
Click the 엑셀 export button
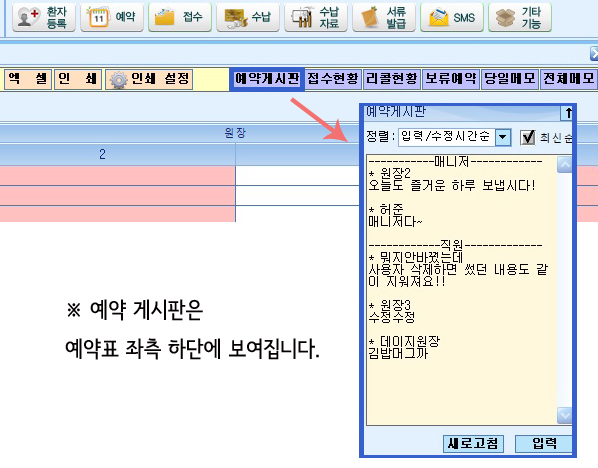pyautogui.click(x=28, y=79)
